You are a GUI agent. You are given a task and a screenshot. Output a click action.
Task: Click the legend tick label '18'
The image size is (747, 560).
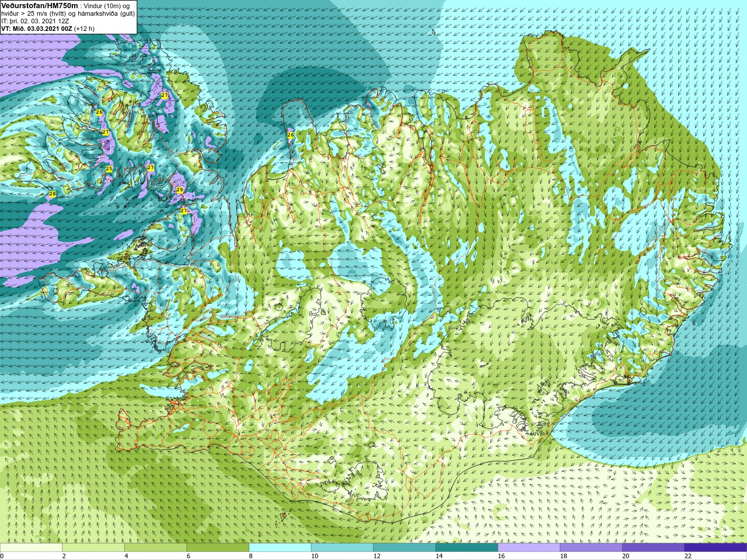[x=564, y=556]
